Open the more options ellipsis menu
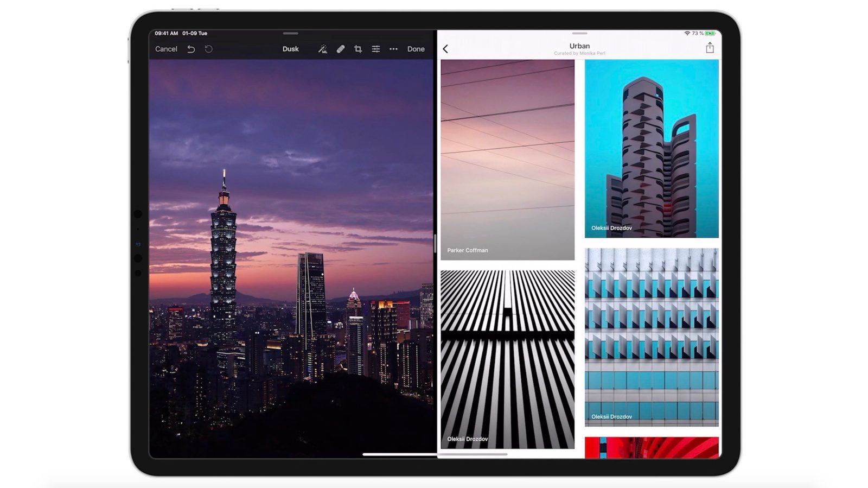Screen dimensions: 868x488 coord(393,49)
